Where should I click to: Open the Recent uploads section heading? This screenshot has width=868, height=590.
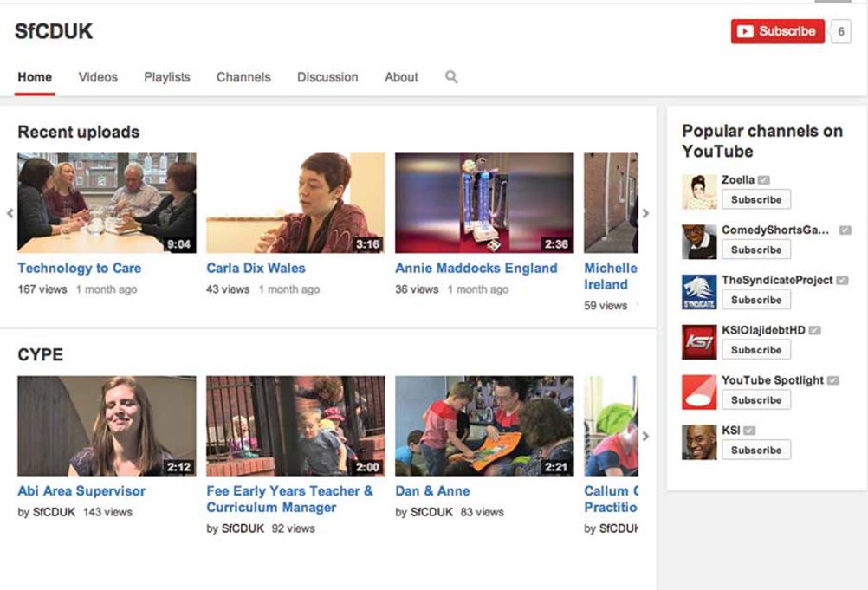[79, 132]
